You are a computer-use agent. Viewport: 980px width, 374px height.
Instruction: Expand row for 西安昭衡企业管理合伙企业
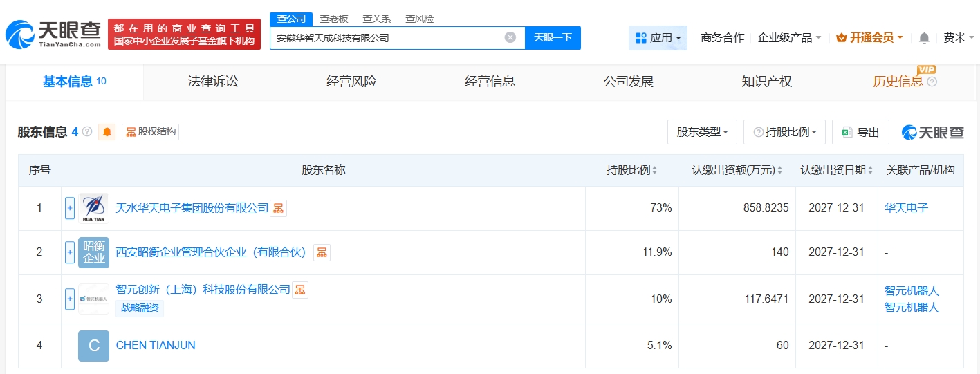pos(70,252)
